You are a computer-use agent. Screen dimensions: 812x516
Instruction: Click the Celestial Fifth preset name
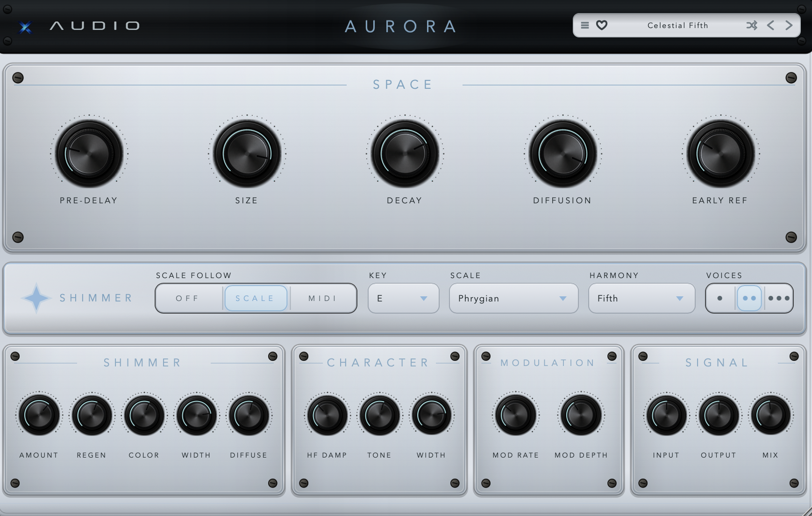[677, 26]
